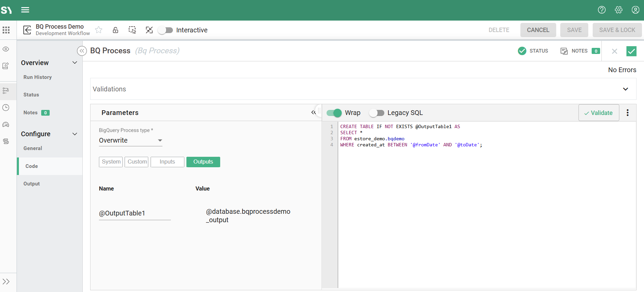Confirm with the green checkmark button
Viewport: 644px width, 292px height.
coord(631,51)
